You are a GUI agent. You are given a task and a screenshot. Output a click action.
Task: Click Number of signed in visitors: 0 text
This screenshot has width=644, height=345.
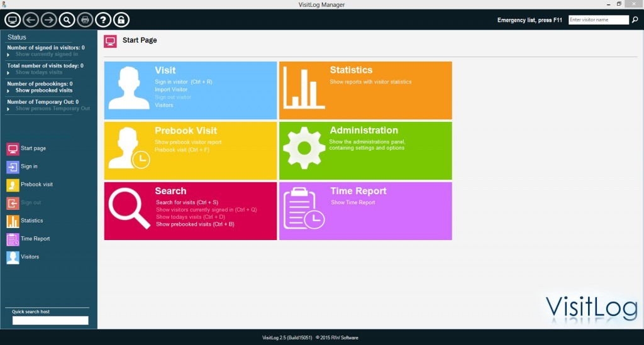45,48
